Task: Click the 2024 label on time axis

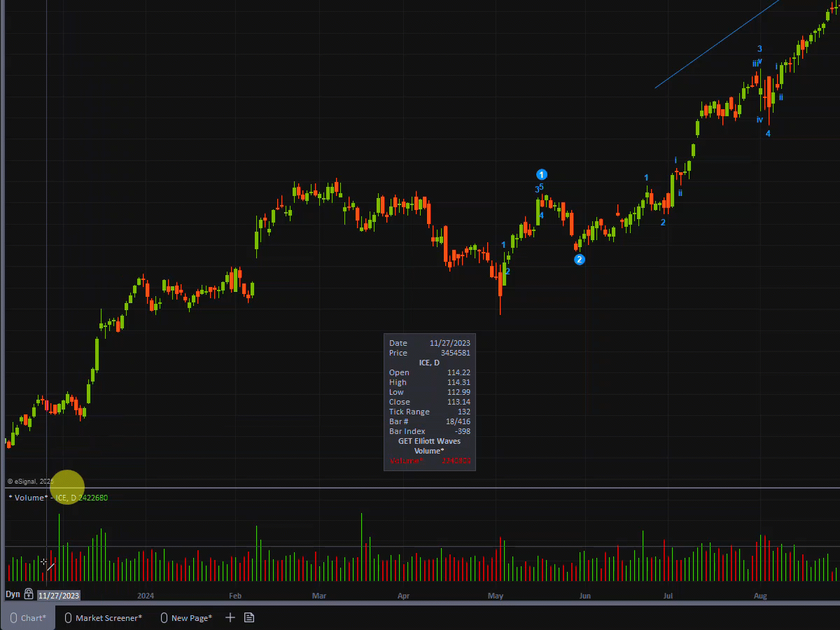Action: pyautogui.click(x=146, y=596)
